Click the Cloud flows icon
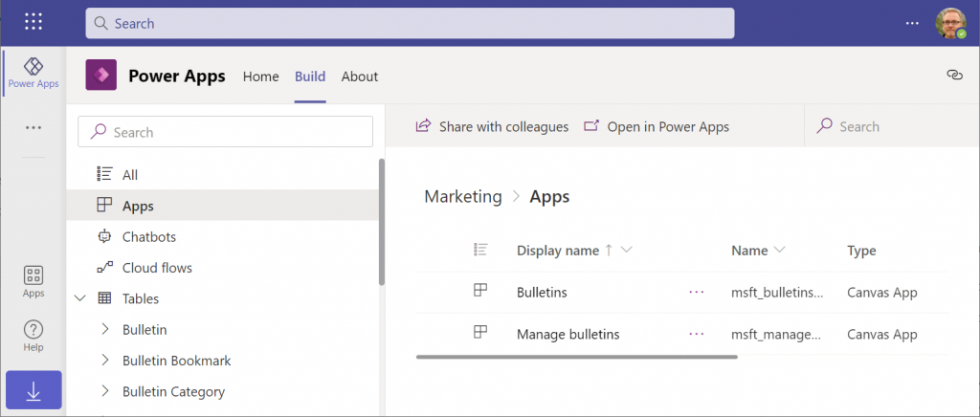The width and height of the screenshot is (980, 417). 104,267
